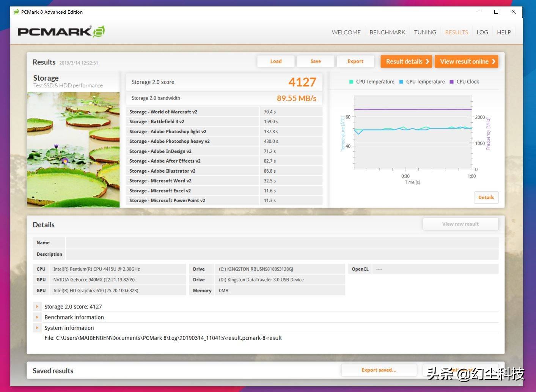Switch to the BENCHMARK tab

(387, 32)
